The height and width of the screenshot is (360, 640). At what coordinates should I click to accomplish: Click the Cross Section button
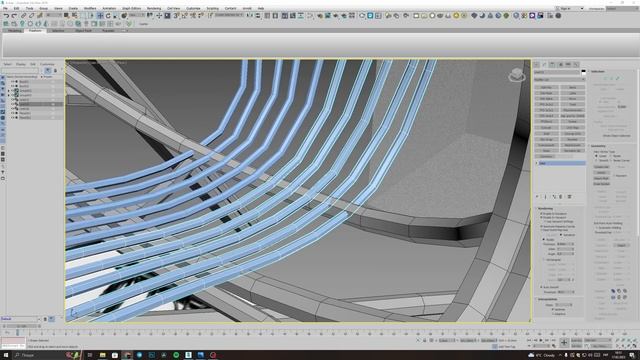(x=601, y=184)
